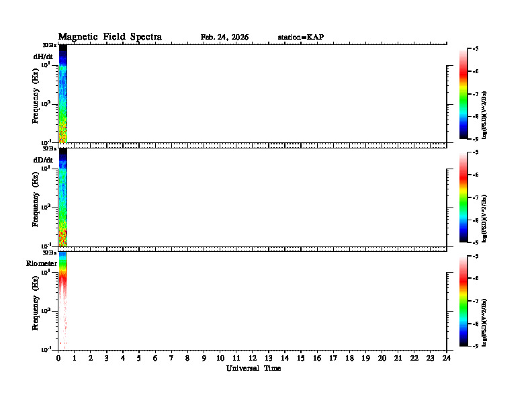The width and height of the screenshot is (532, 411).
Task: Click hour 0 on the Universal Time axis
Action: [58, 359]
